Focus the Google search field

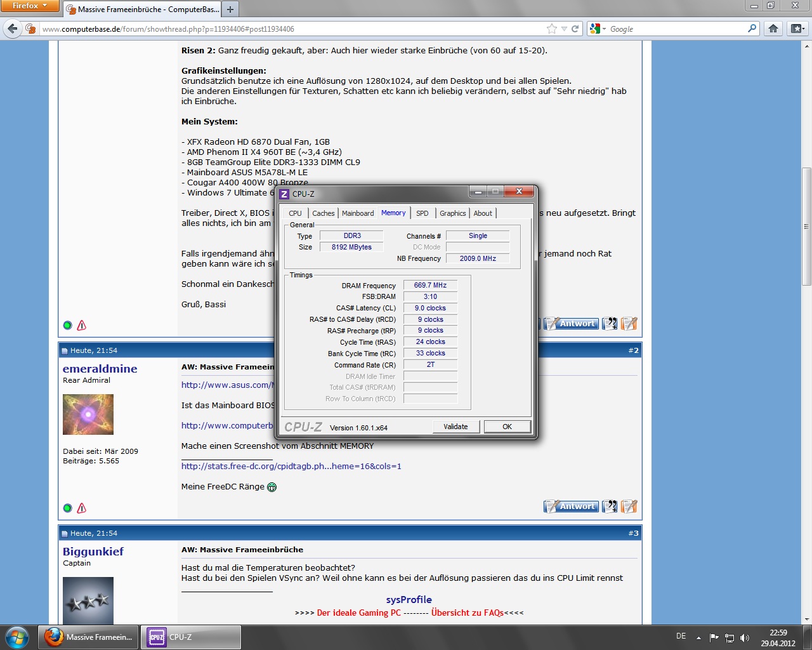(x=677, y=29)
